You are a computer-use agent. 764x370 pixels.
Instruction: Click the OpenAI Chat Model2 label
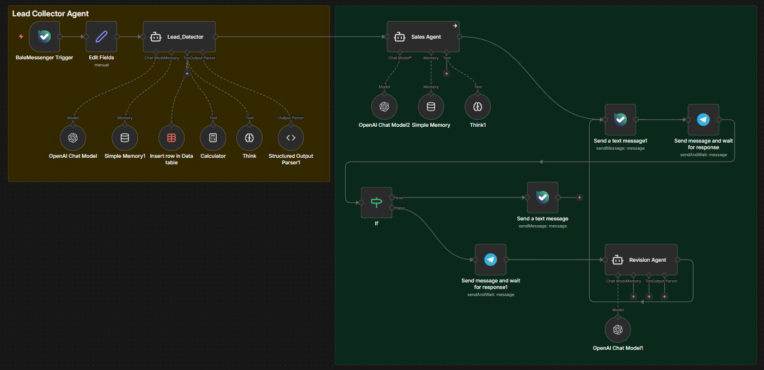pos(384,125)
